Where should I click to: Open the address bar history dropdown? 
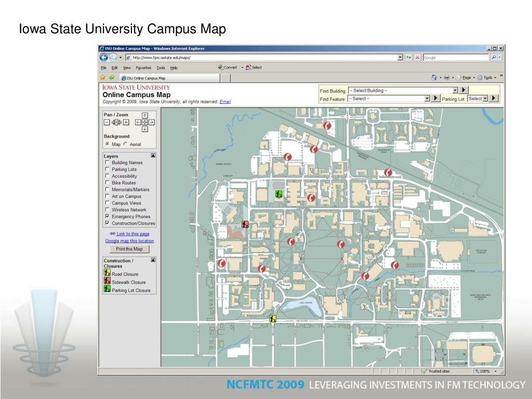pyautogui.click(x=401, y=58)
